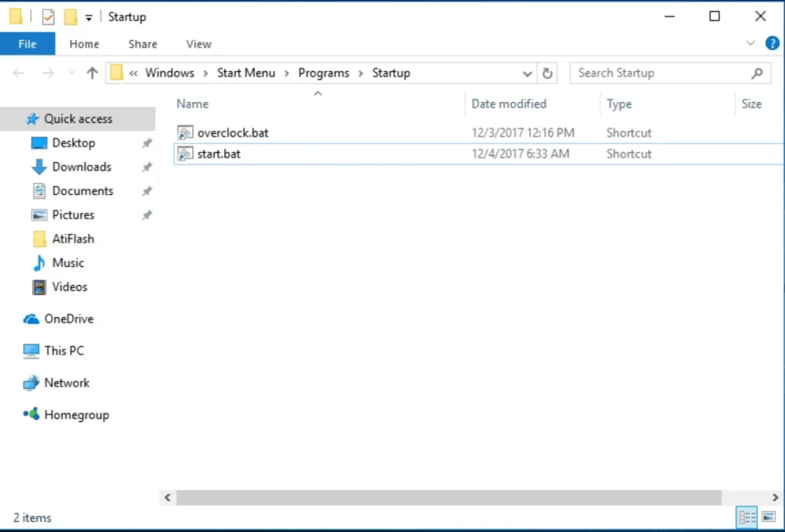
Task: Open the address bar history dropdown
Action: click(x=527, y=73)
